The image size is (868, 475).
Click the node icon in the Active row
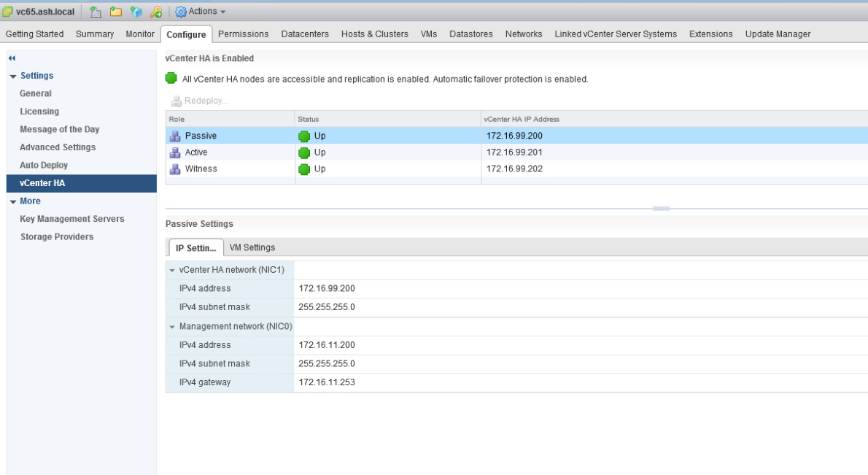coord(175,152)
